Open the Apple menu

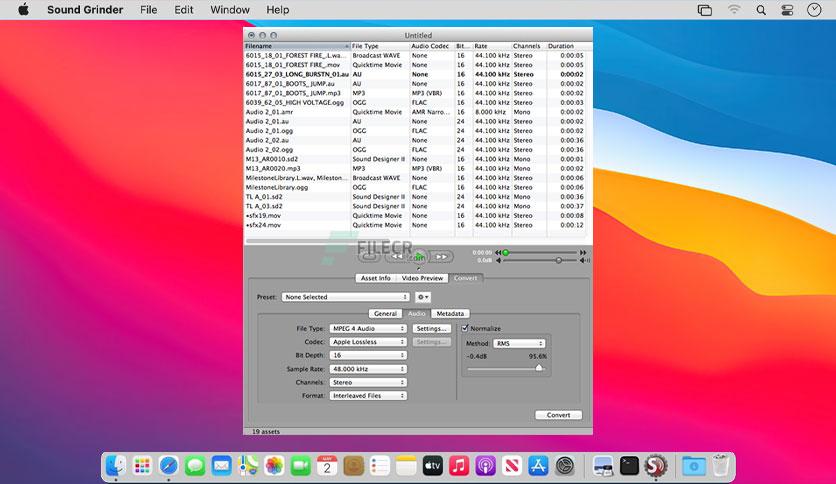tap(23, 10)
